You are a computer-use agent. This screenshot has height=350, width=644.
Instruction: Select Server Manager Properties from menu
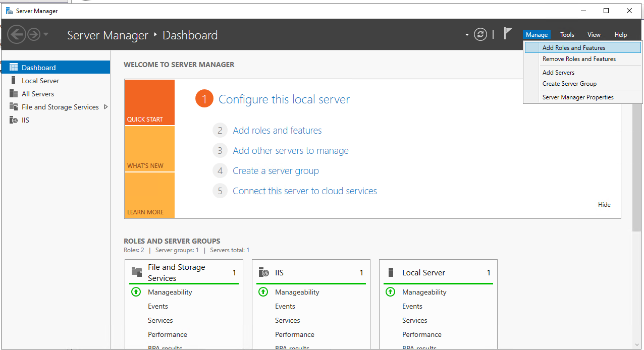(x=578, y=97)
